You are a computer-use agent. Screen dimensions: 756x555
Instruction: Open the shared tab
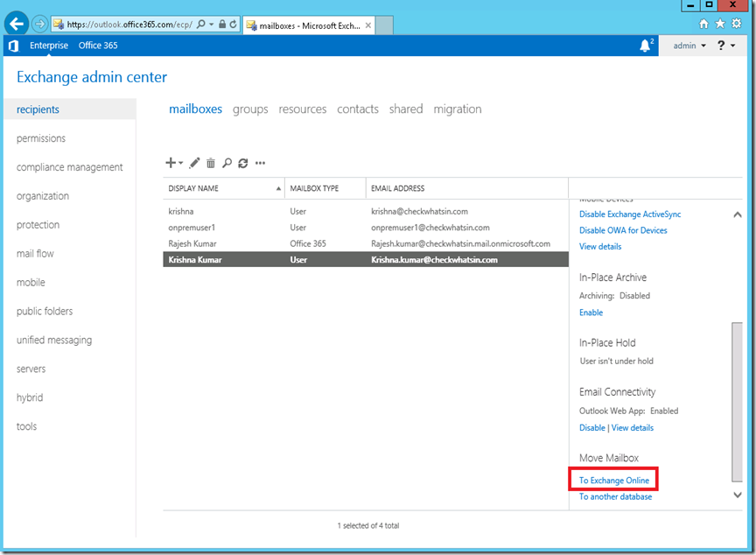coord(406,109)
